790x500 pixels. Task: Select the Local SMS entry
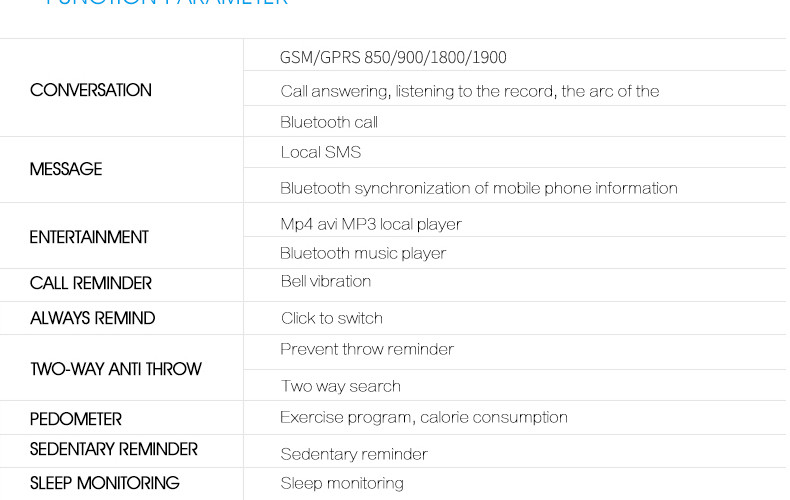point(321,152)
